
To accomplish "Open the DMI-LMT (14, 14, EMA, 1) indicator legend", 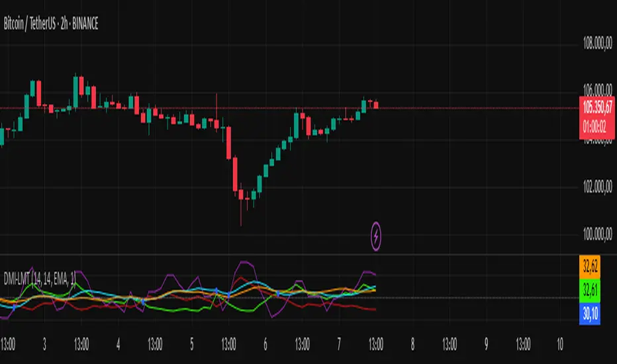I will click(40, 279).
